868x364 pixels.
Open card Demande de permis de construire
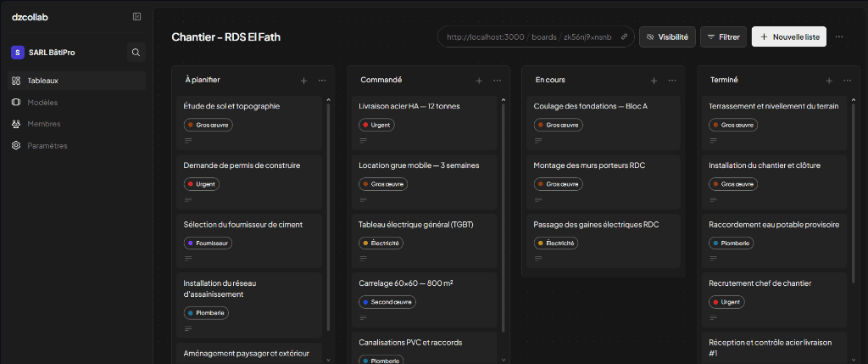[x=249, y=182]
